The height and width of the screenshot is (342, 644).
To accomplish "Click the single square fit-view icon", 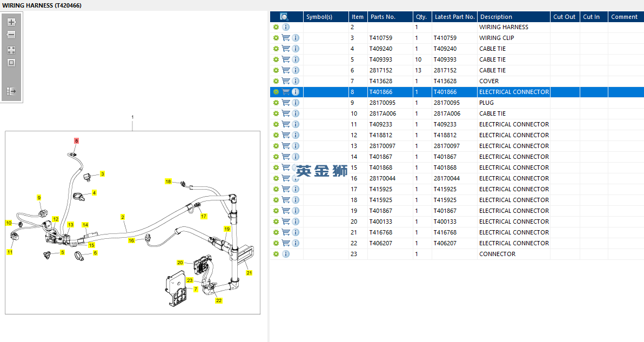I will [11, 63].
